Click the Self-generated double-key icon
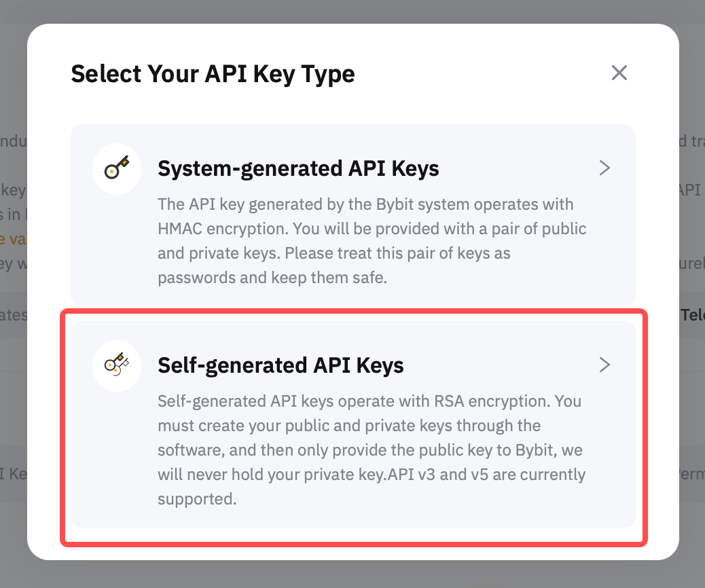The height and width of the screenshot is (588, 705). 116,366
